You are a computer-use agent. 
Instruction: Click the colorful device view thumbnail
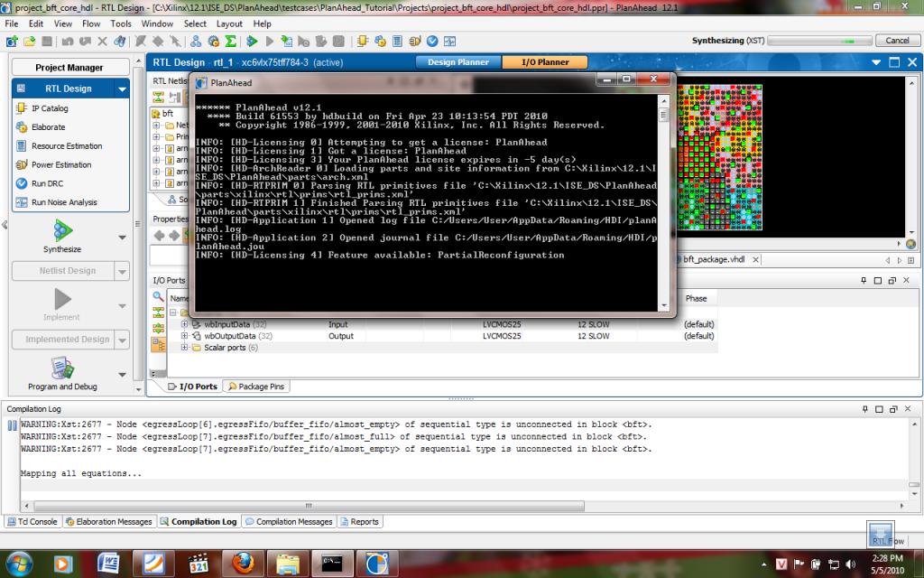(x=719, y=157)
